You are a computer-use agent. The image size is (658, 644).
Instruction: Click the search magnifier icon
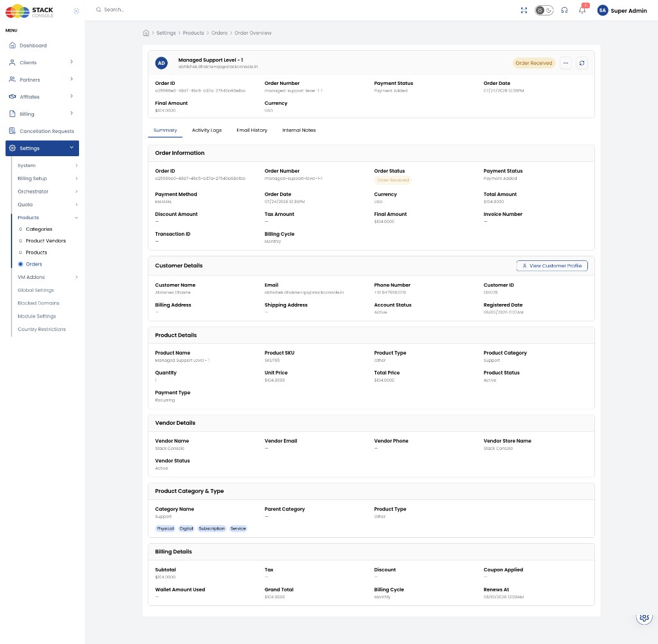click(98, 10)
